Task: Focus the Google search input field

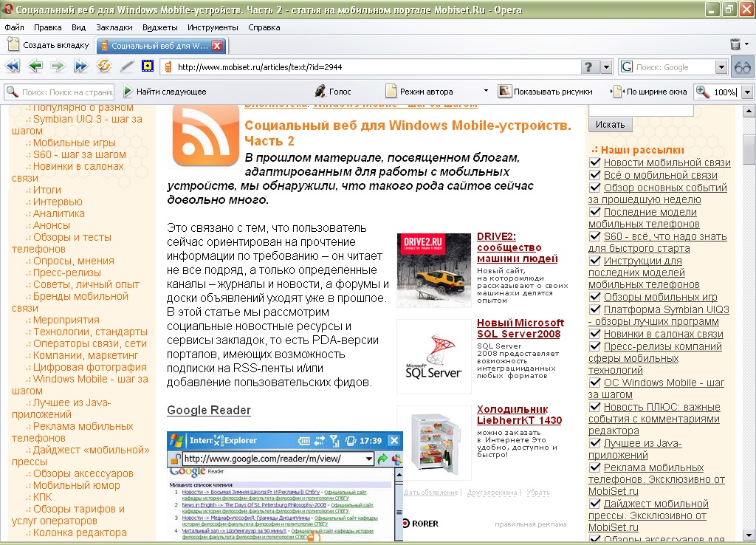Action: coord(674,67)
